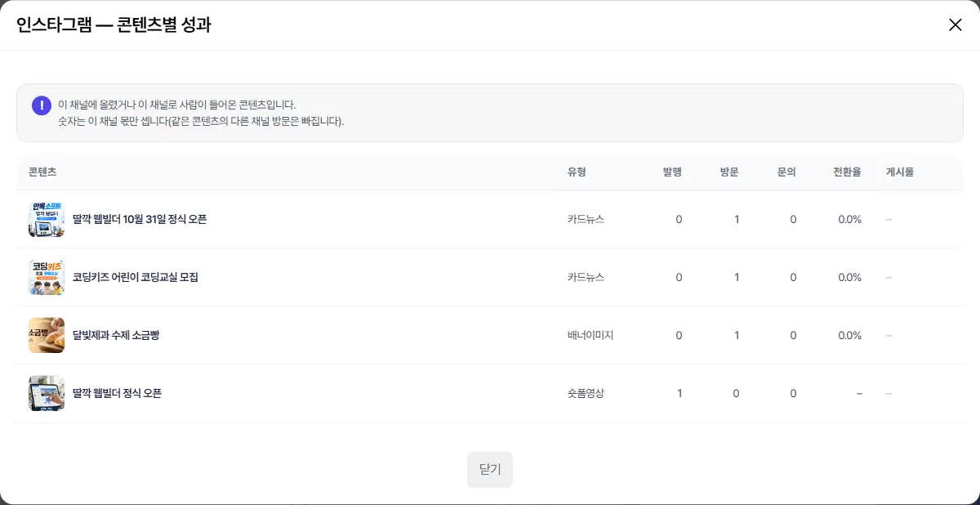Select the 배너이미지 type cell

(x=590, y=335)
